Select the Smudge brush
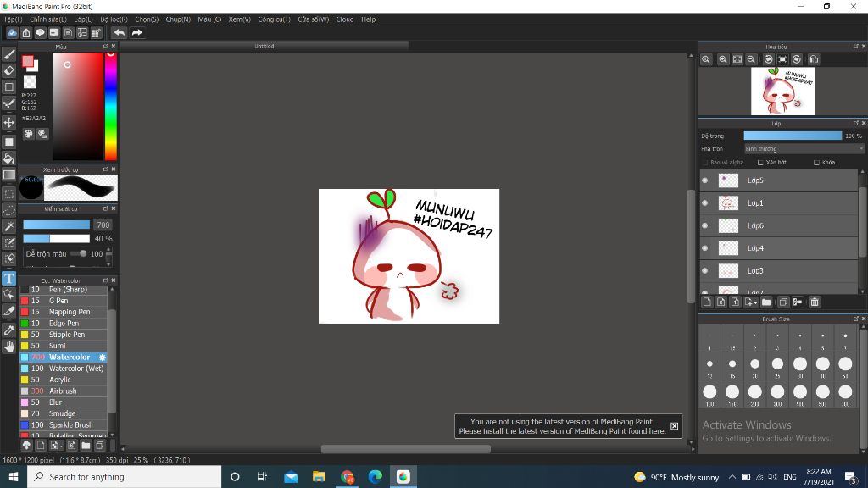868x488 pixels. point(64,413)
